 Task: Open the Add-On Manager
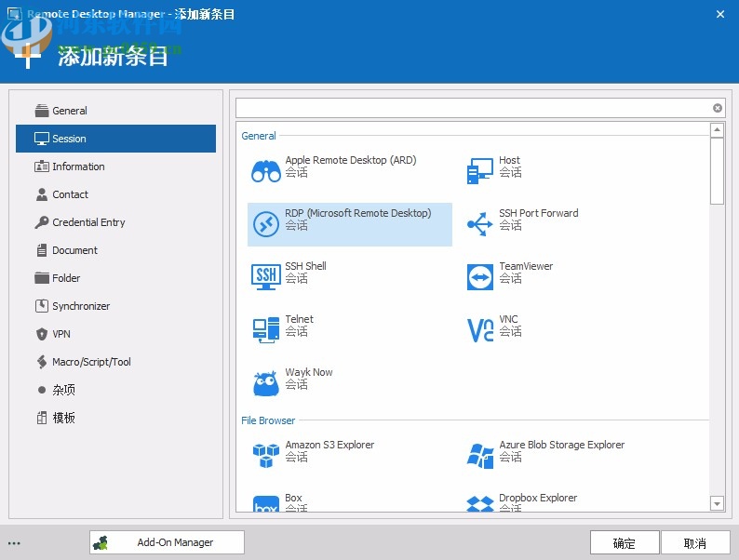pyautogui.click(x=167, y=542)
